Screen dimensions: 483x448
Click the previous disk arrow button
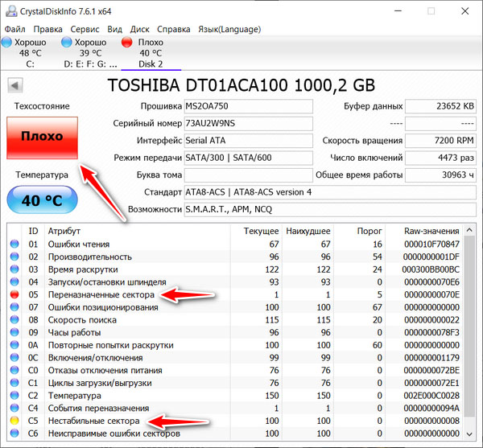(x=15, y=85)
